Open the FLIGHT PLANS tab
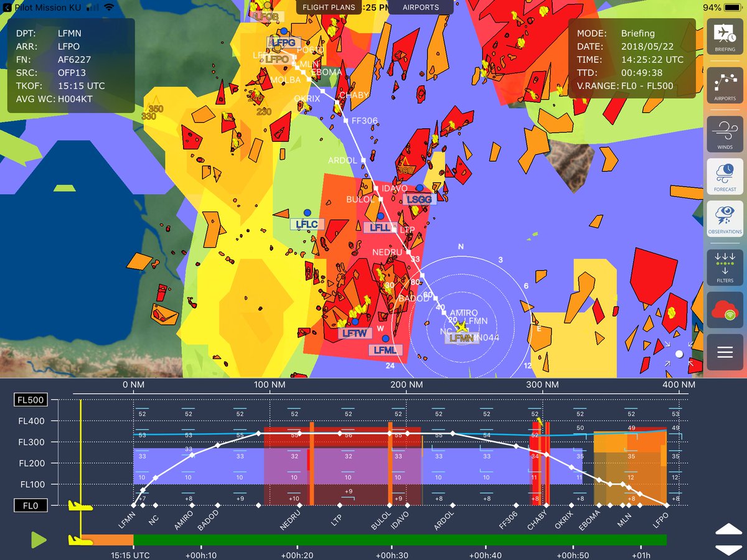 (328, 7)
